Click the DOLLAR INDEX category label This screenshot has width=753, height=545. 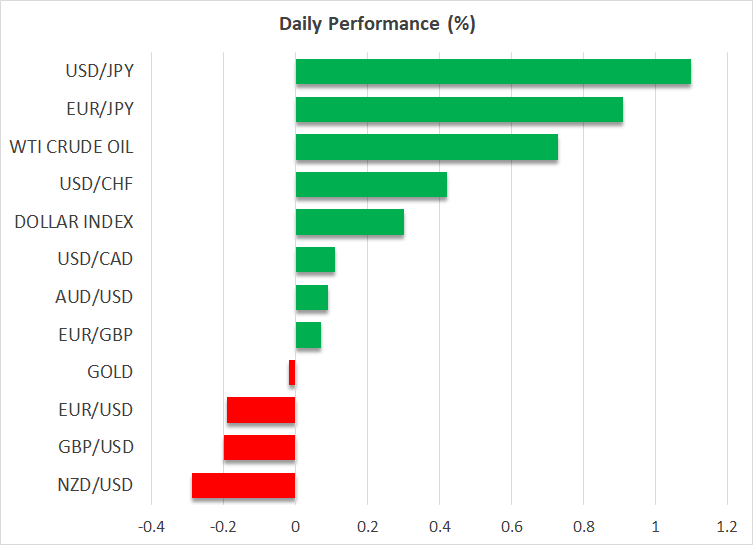(74, 222)
